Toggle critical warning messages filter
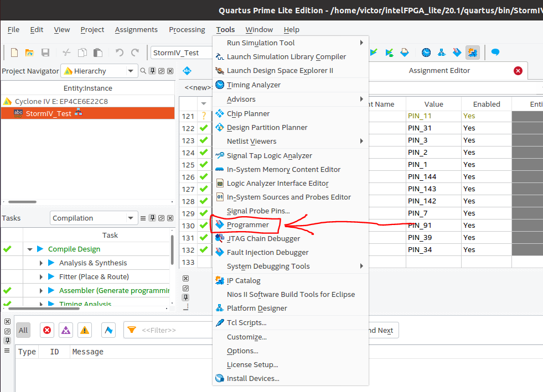 66,330
